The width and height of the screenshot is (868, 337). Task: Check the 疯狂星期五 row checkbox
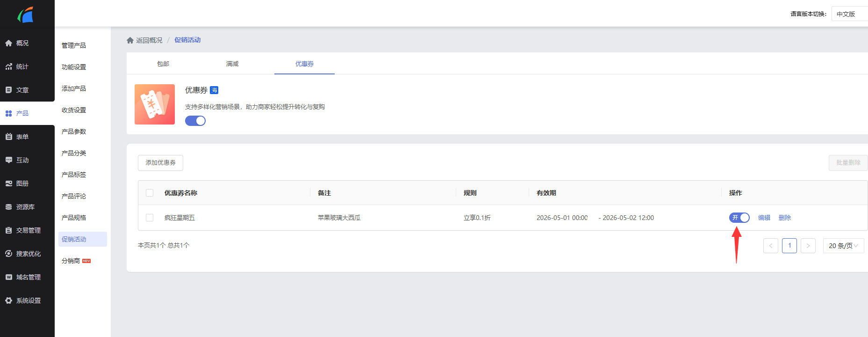(x=150, y=218)
